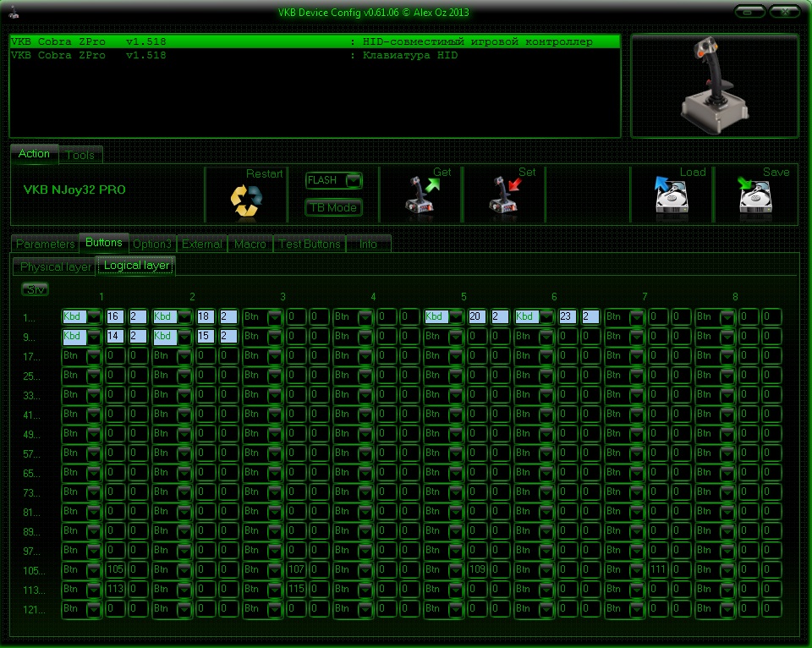
Task: Open Btn dropdown for button 8
Action: click(727, 316)
